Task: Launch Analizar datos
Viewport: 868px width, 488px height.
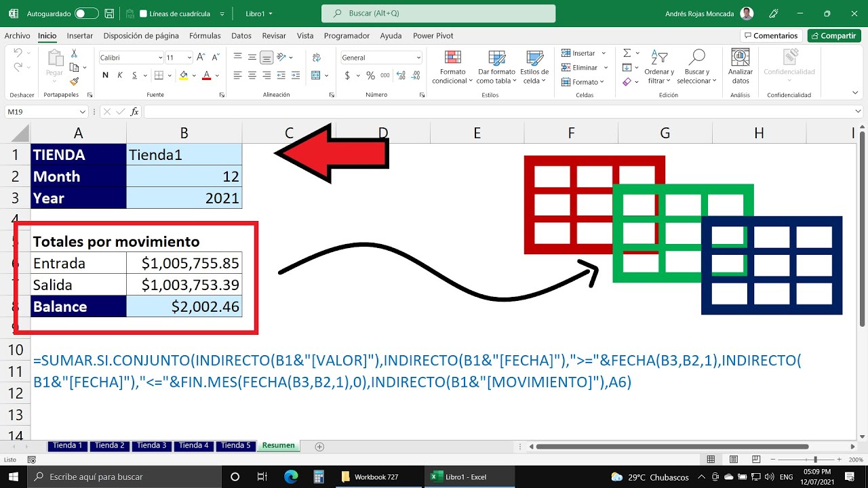Action: coord(741,67)
